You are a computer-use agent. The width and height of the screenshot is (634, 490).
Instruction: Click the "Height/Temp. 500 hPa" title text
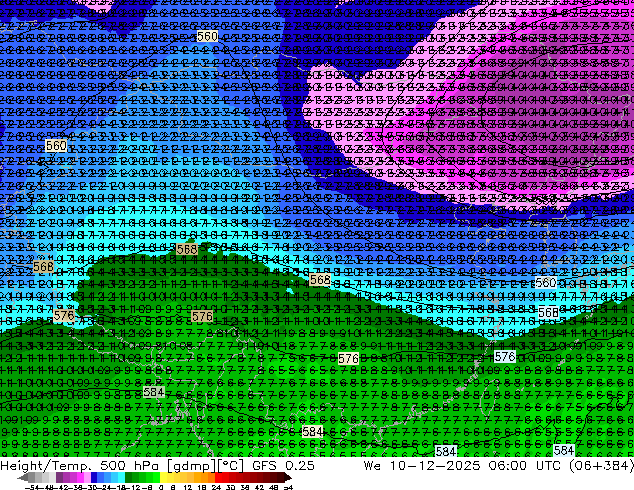(x=79, y=466)
